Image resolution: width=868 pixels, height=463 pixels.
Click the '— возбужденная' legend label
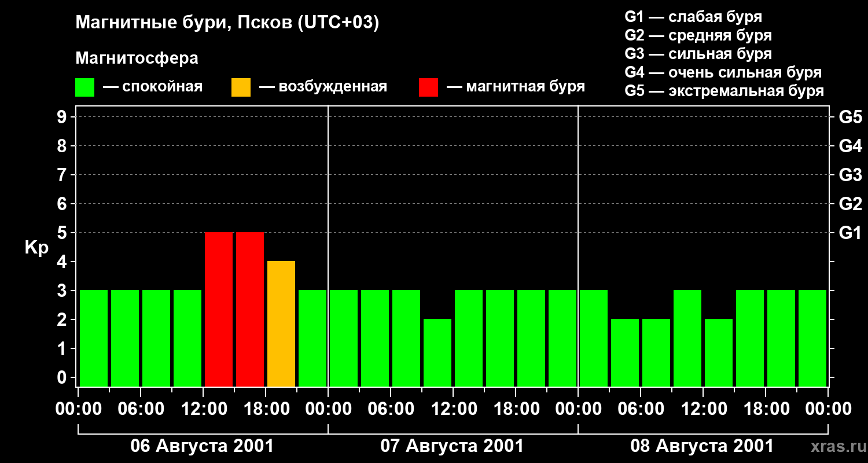click(x=323, y=87)
